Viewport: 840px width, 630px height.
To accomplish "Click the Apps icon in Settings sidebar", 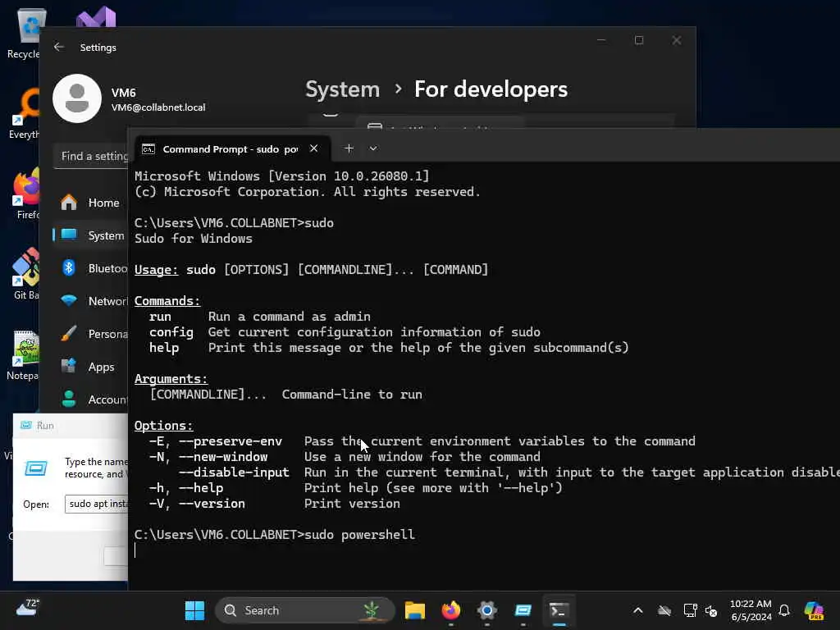I will (69, 366).
